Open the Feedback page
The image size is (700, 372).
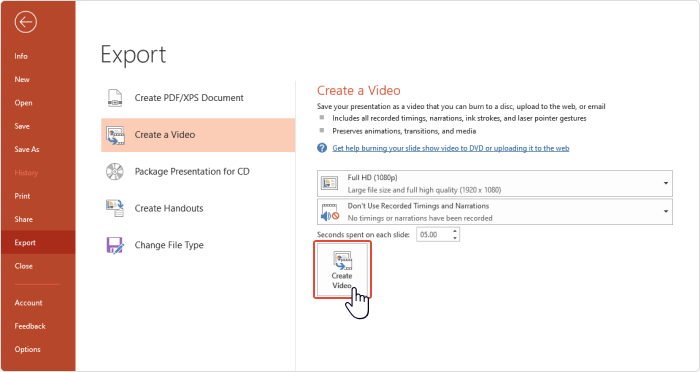click(x=30, y=326)
